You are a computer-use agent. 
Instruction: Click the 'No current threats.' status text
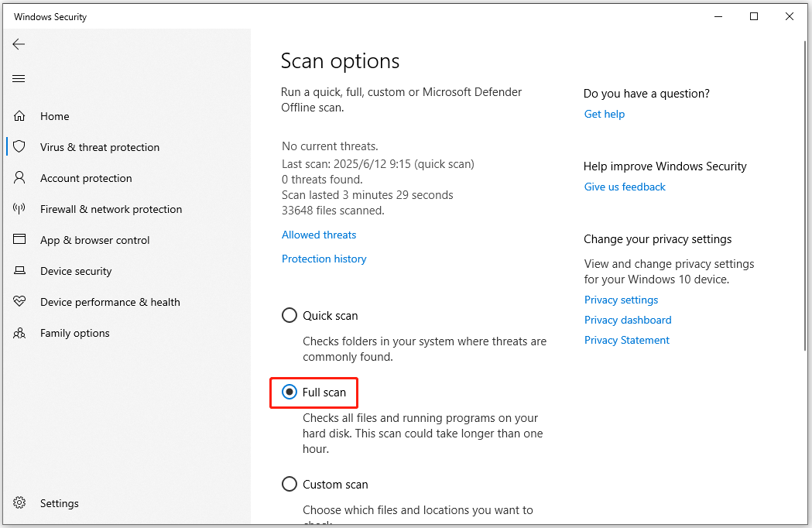(x=330, y=146)
